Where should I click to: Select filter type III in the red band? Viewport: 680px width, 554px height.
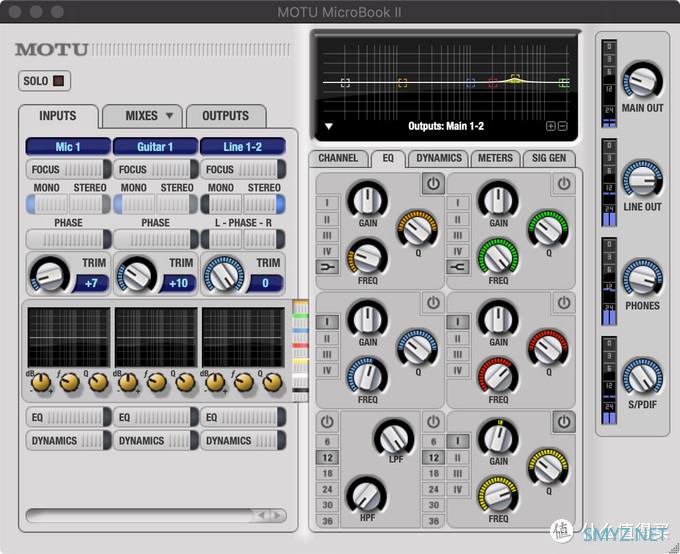click(458, 354)
